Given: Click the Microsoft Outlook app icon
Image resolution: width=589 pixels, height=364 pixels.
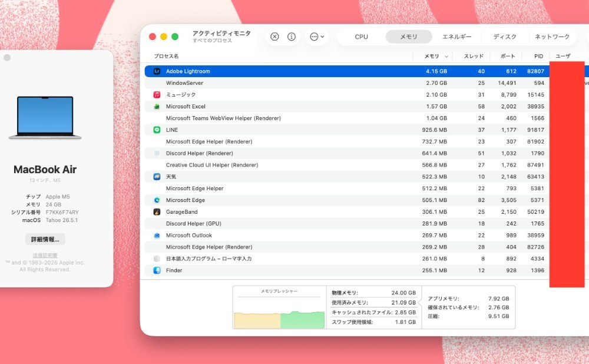Looking at the screenshot, I should [x=157, y=235].
